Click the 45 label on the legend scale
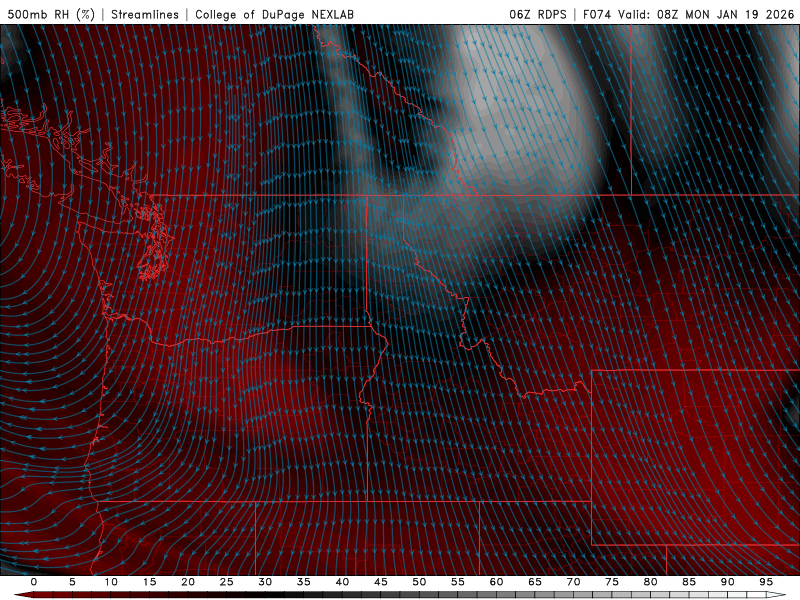Screen dimensions: 800x600 [381, 582]
